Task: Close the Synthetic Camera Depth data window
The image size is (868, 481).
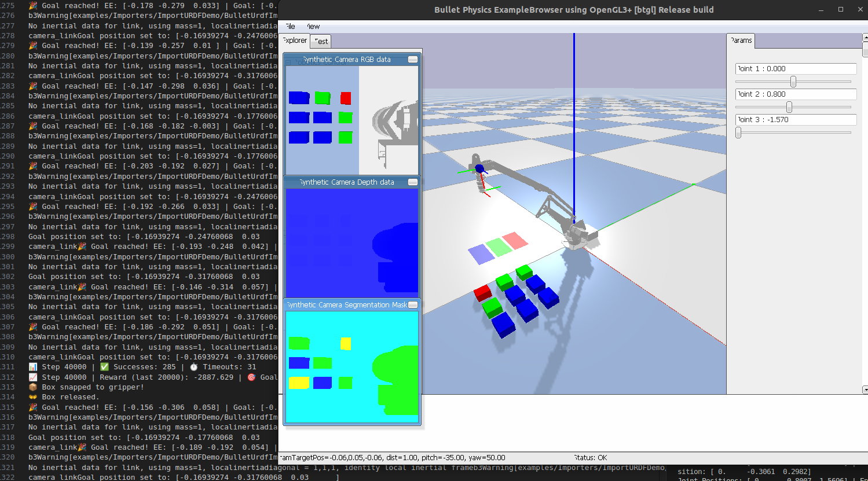Action: [413, 182]
